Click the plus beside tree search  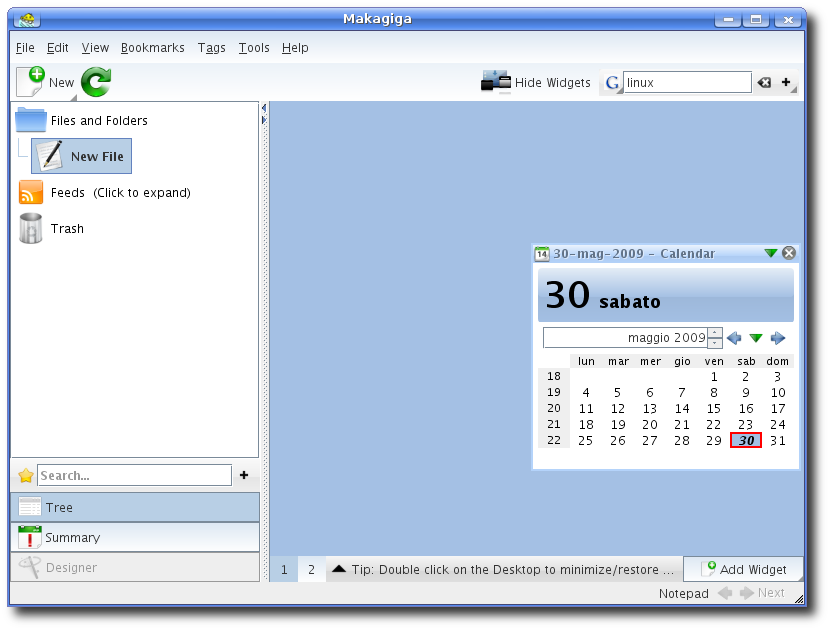coord(244,475)
